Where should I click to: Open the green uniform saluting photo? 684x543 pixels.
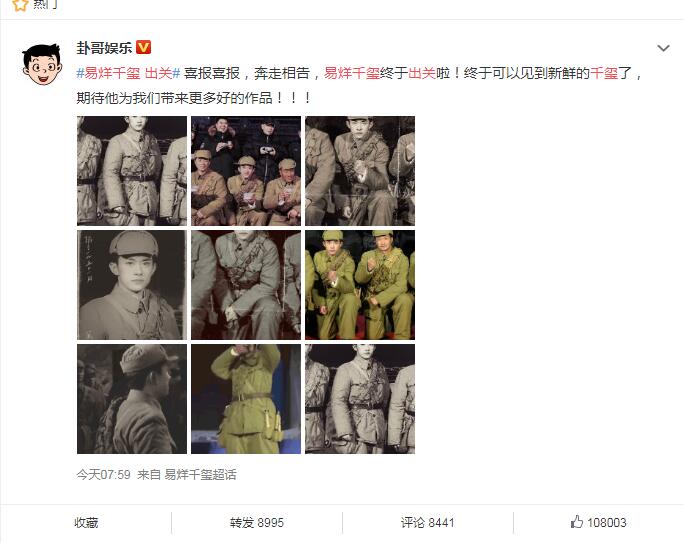(246, 399)
